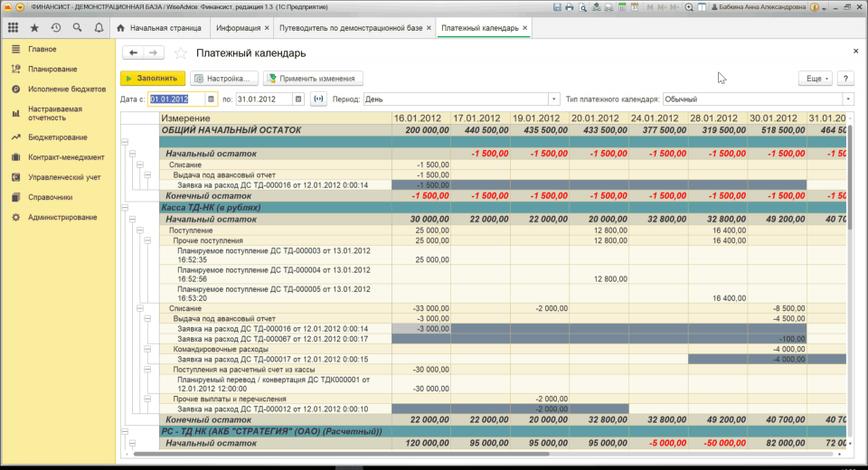Open the Справочники sidebar section

50,197
